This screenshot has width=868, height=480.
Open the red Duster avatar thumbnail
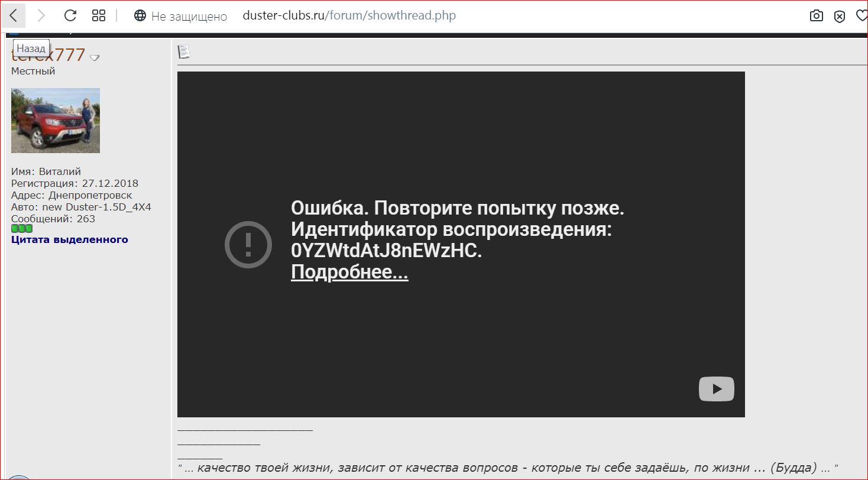click(56, 121)
